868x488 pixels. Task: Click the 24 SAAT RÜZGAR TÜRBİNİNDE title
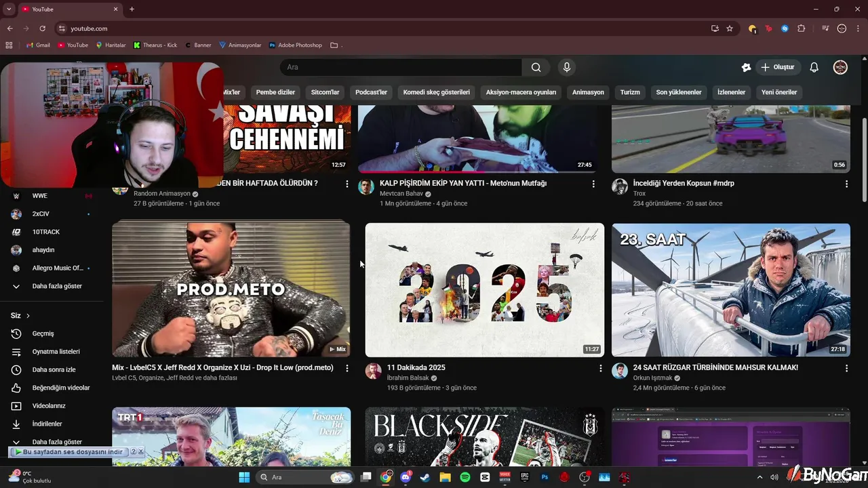pyautogui.click(x=715, y=367)
